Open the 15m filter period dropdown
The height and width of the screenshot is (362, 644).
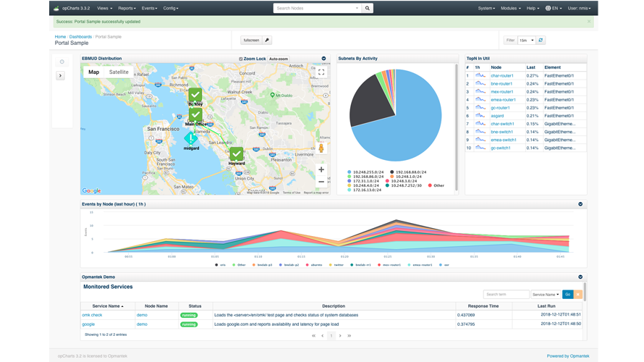point(526,41)
